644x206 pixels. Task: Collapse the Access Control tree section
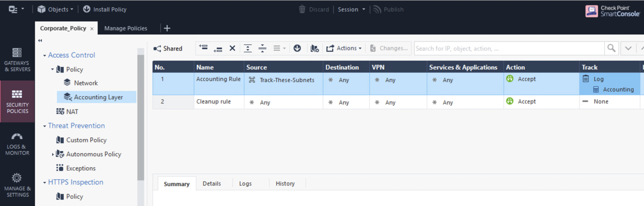[x=45, y=55]
